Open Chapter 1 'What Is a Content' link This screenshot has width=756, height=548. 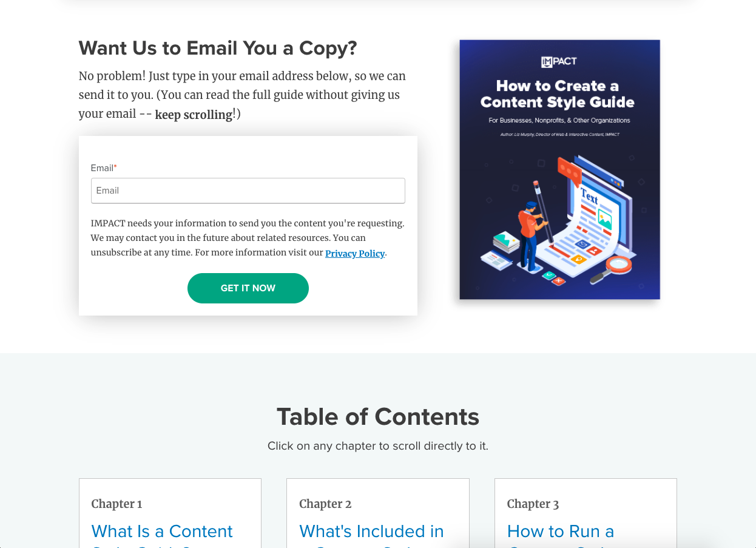pos(162,531)
